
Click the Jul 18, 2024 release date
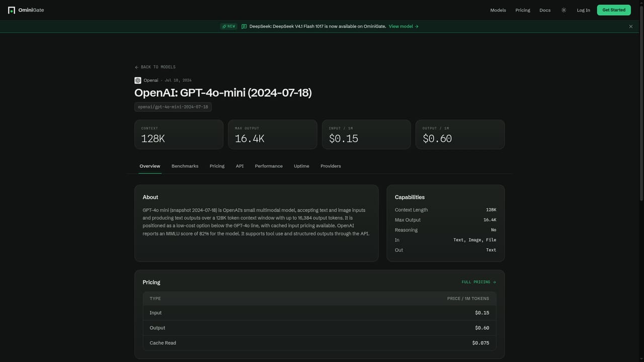(x=178, y=80)
